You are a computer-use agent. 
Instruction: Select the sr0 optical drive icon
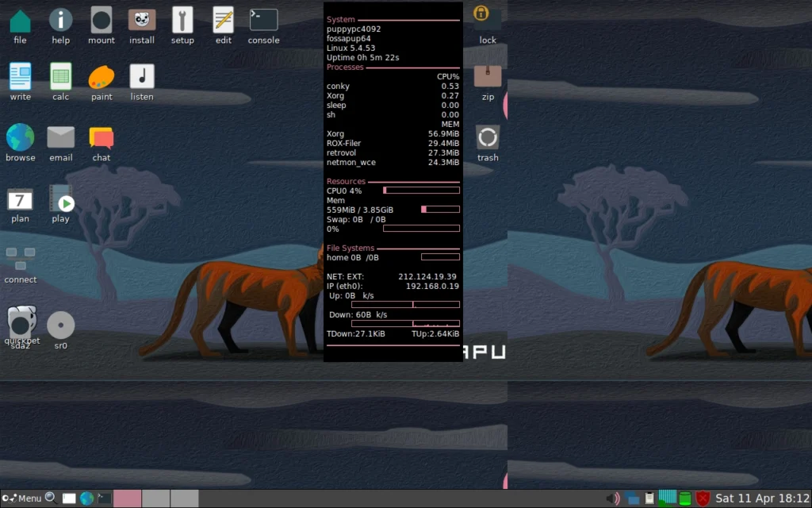pyautogui.click(x=60, y=331)
